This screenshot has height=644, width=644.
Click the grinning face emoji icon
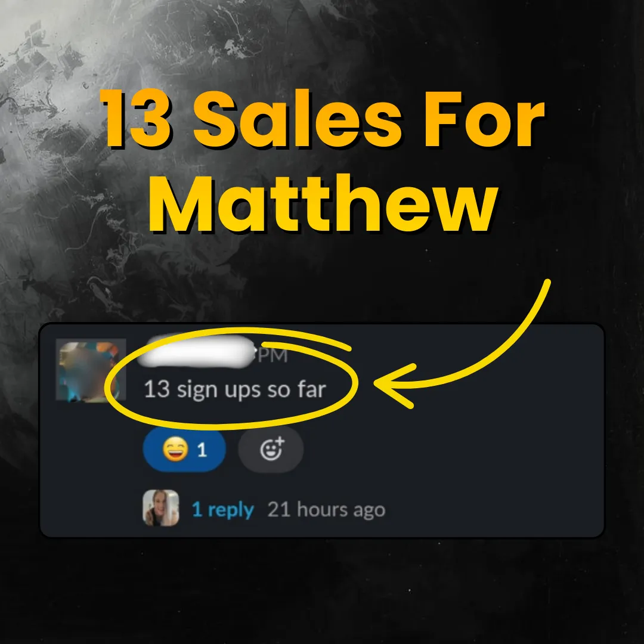(x=175, y=449)
